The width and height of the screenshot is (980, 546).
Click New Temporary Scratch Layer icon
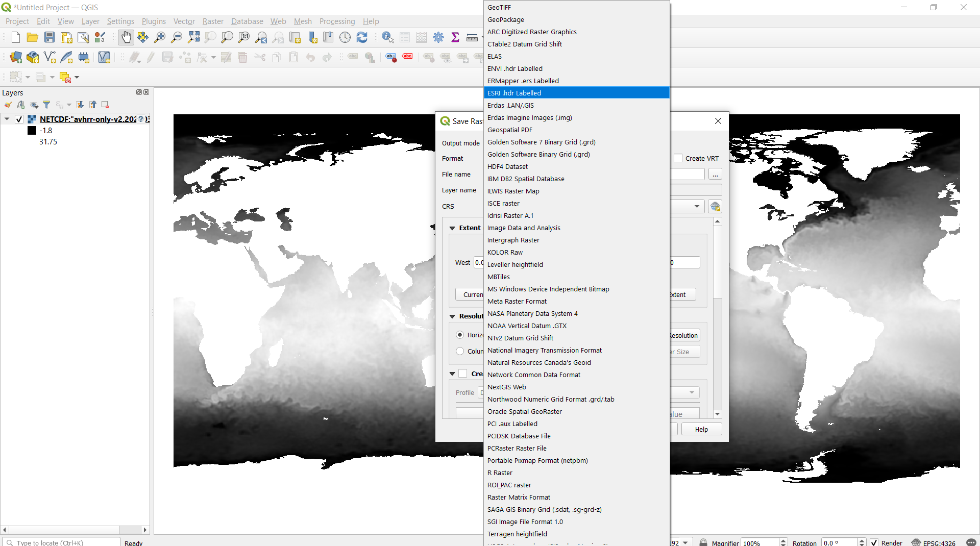(x=83, y=57)
